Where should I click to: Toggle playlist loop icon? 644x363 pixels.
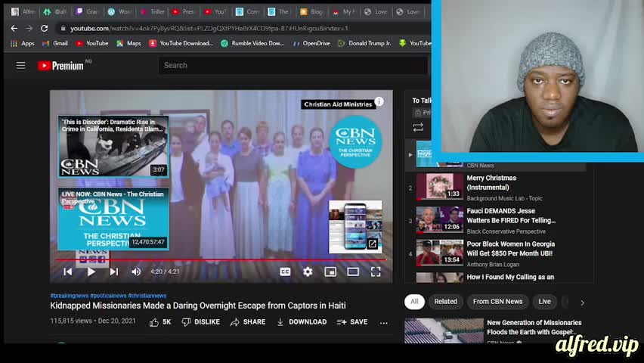coord(418,128)
